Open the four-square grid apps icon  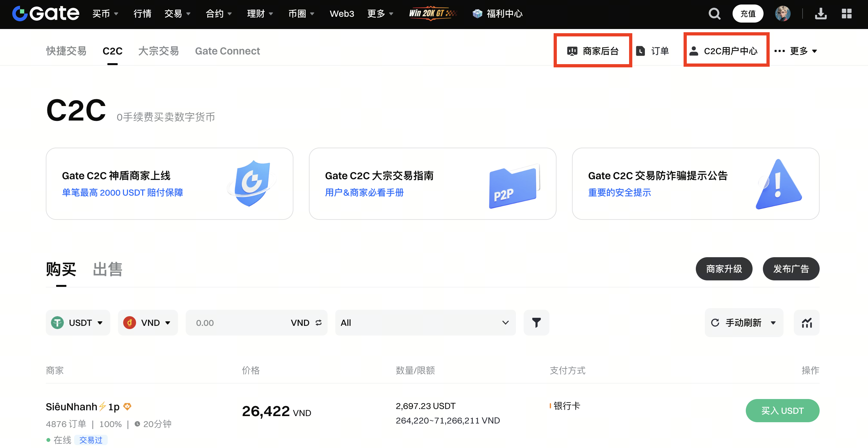846,14
